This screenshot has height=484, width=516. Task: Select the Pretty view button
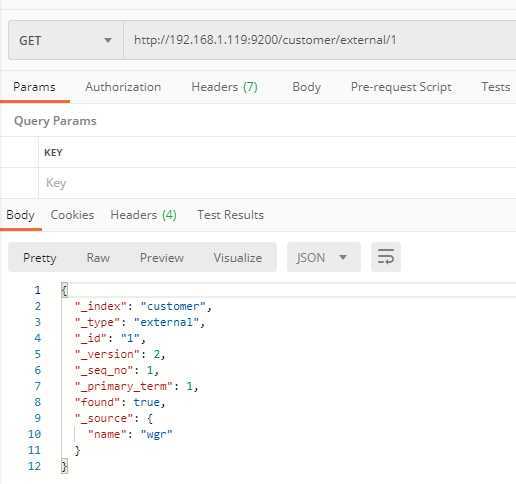pos(40,258)
